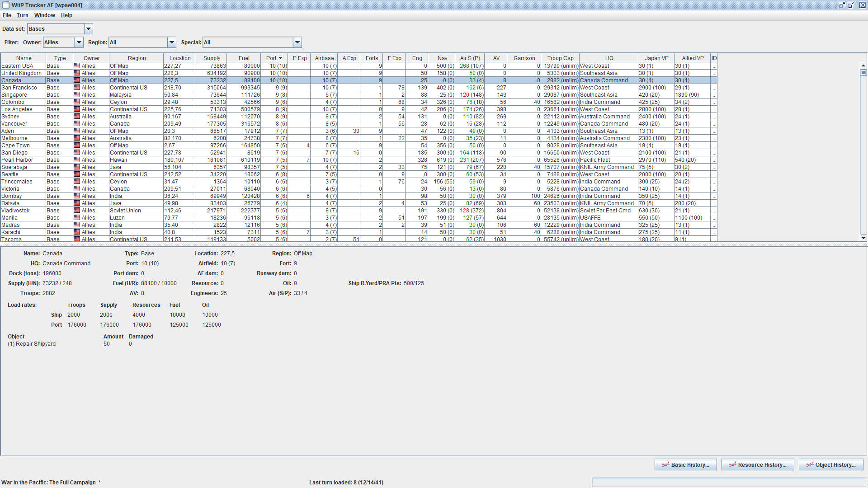Click the flag icon in the Sydney row
This screenshot has width=868, height=488.
coord(77,117)
